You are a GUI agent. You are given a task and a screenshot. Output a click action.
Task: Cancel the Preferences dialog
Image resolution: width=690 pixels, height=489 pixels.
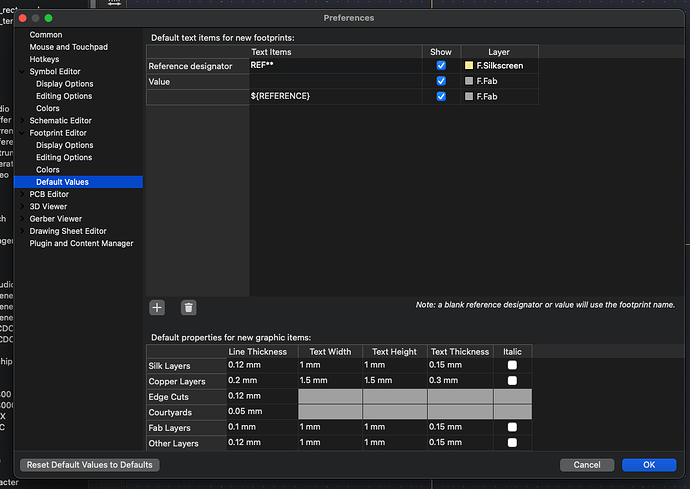pyautogui.click(x=587, y=465)
